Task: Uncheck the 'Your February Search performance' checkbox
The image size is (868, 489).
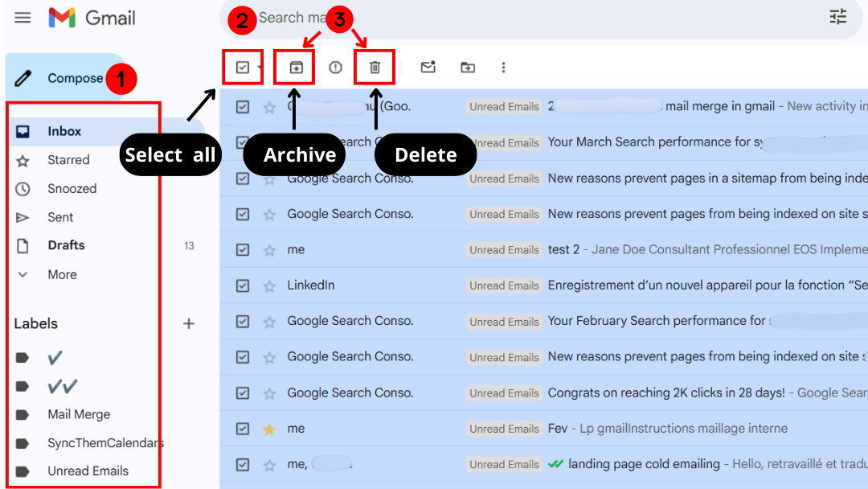Action: point(243,322)
